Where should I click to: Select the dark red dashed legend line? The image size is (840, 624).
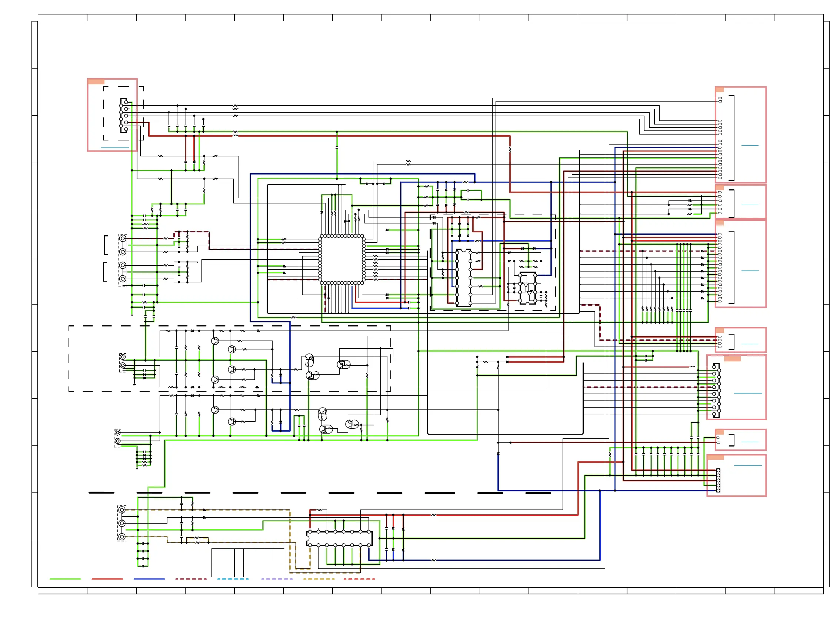tap(191, 579)
